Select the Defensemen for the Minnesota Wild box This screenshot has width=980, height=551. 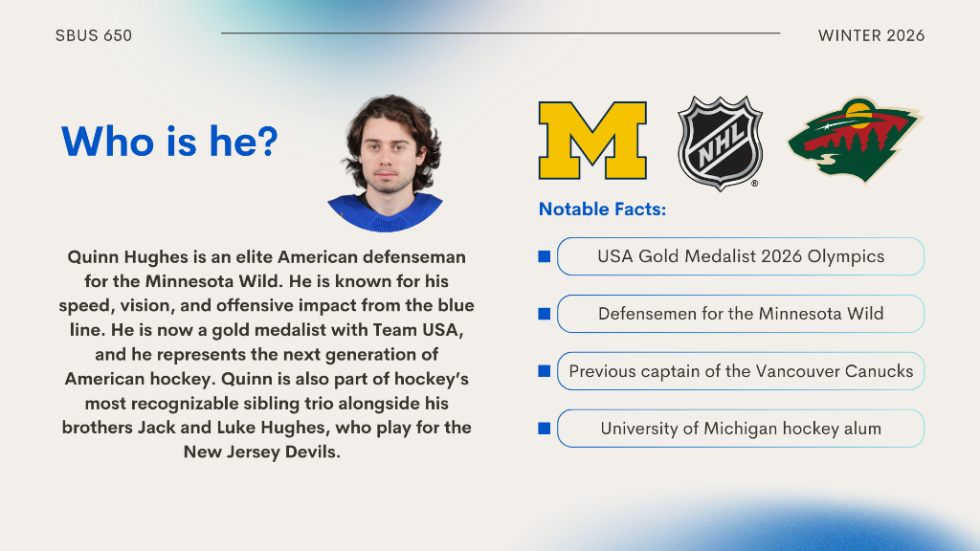point(741,314)
